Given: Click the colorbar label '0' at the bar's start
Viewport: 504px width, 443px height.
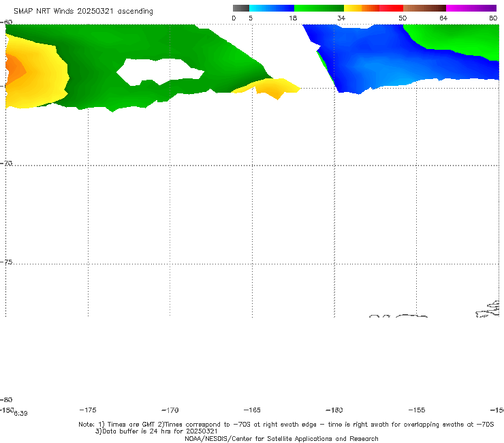Looking at the screenshot, I should click(234, 18).
